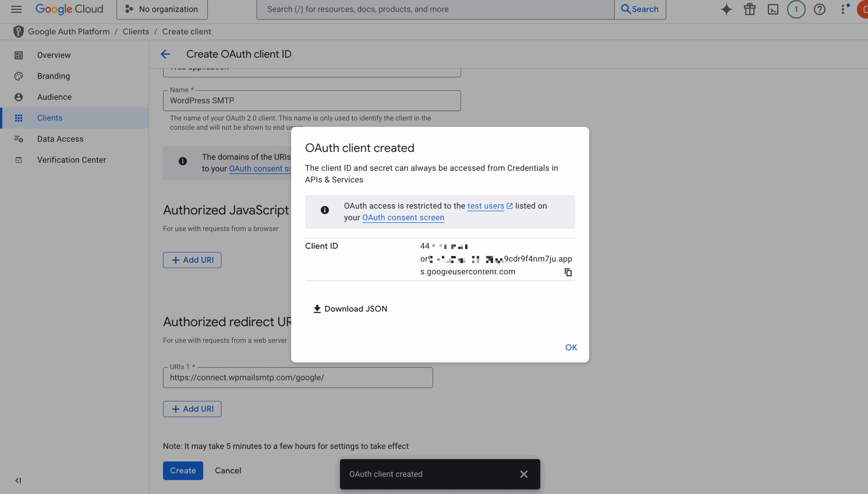Click the Audience person icon
Screen dimensions: 868x494
(19, 97)
